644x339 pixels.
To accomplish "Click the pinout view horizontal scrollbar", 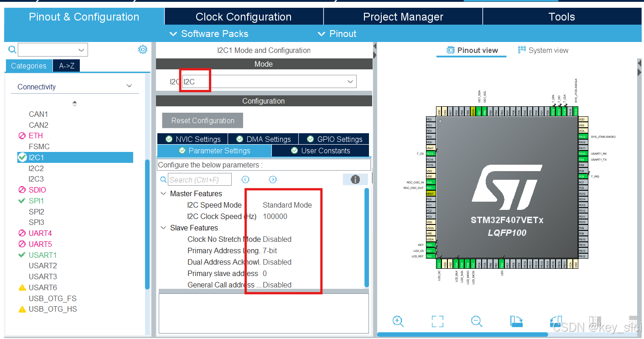I will tap(462, 335).
